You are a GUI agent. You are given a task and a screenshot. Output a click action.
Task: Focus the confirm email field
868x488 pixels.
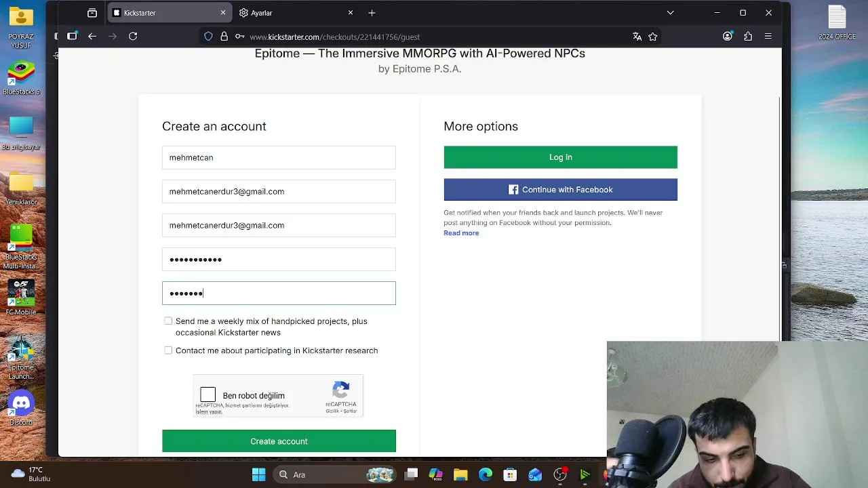279,225
